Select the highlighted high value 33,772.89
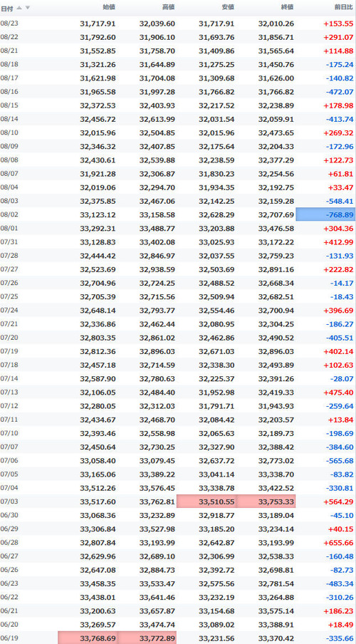Image resolution: width=356 pixels, height=644 pixels. [x=147, y=638]
